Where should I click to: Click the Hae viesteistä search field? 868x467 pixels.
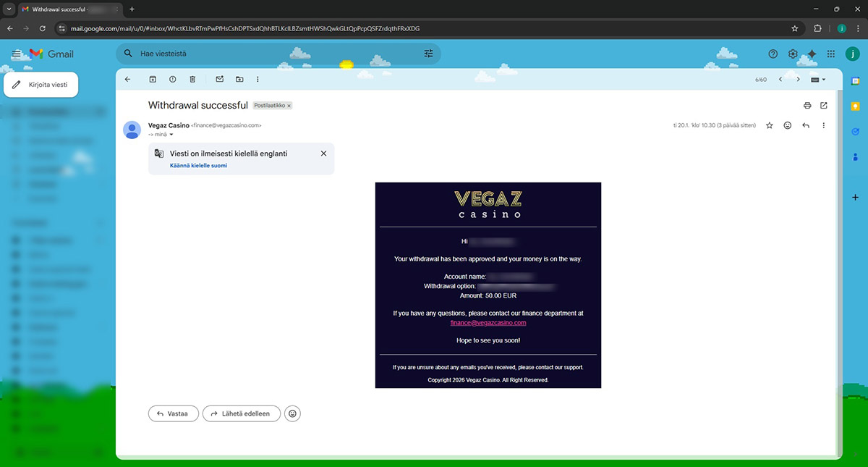275,54
